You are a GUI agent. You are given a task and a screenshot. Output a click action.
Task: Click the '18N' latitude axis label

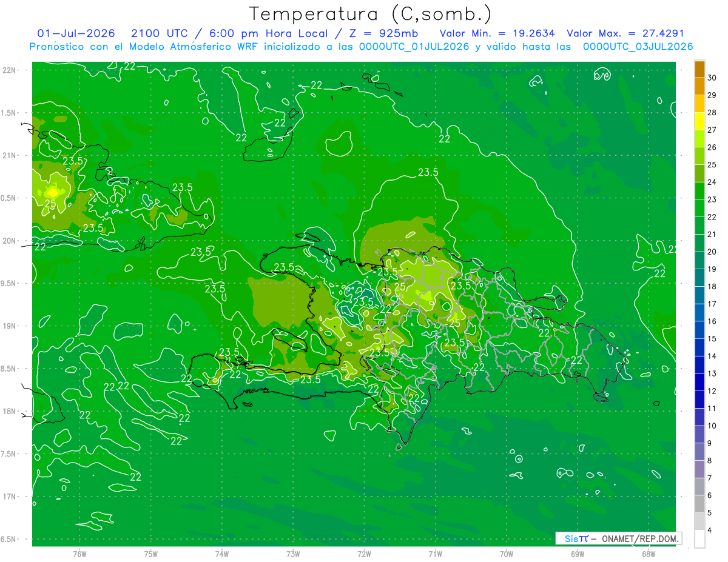10,411
